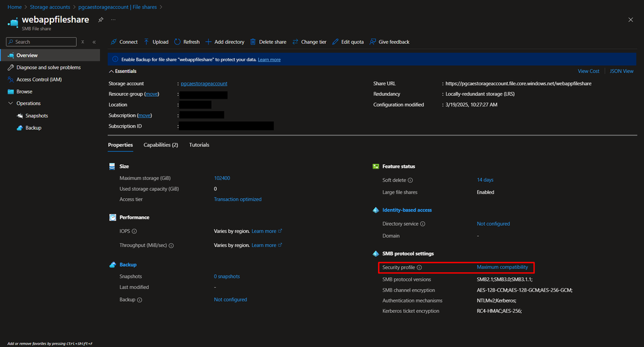Image resolution: width=644 pixels, height=347 pixels.
Task: Collapse the sidebar with double chevron
Action: pyautogui.click(x=94, y=42)
